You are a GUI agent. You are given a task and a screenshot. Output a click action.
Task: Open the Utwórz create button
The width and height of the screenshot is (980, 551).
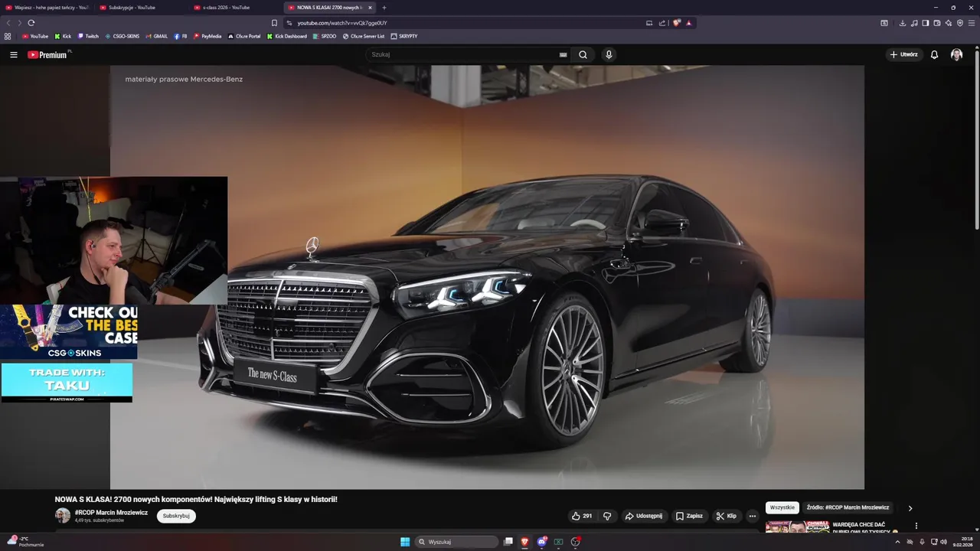[x=904, y=54]
